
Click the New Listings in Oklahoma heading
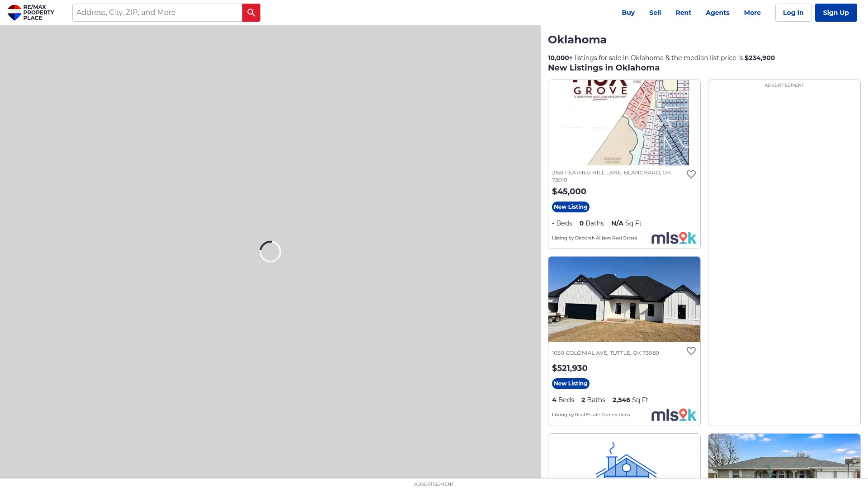[604, 68]
